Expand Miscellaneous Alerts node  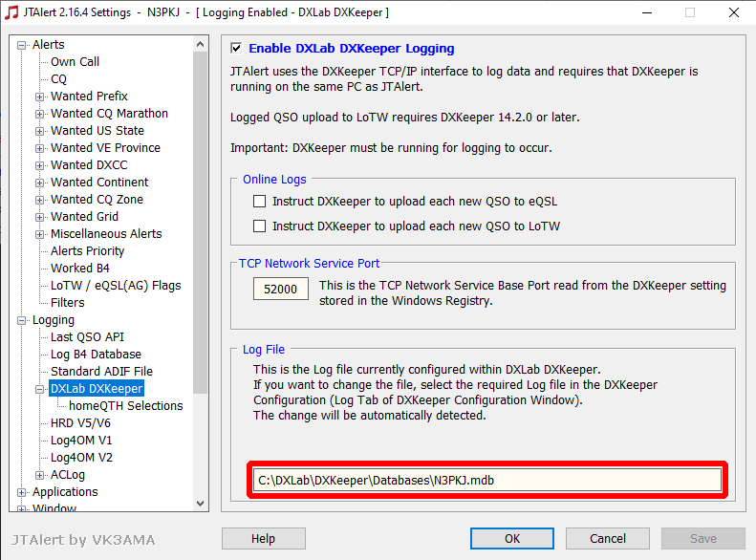pos(40,235)
